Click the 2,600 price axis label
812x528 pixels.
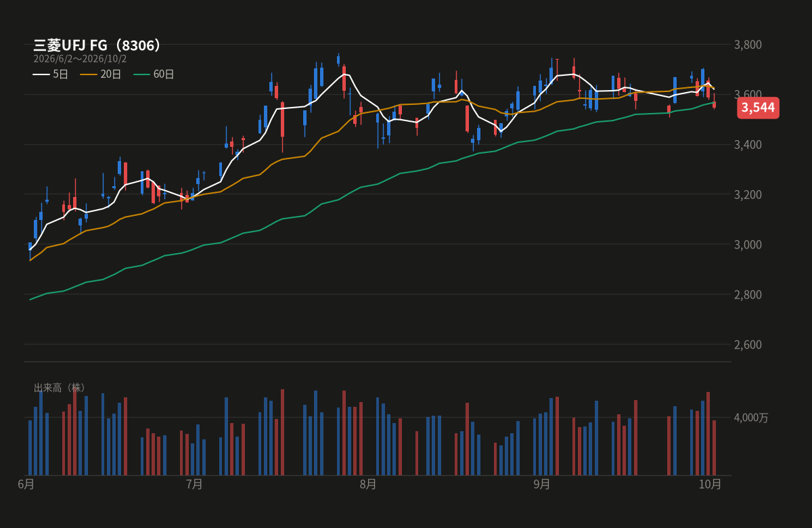[748, 345]
